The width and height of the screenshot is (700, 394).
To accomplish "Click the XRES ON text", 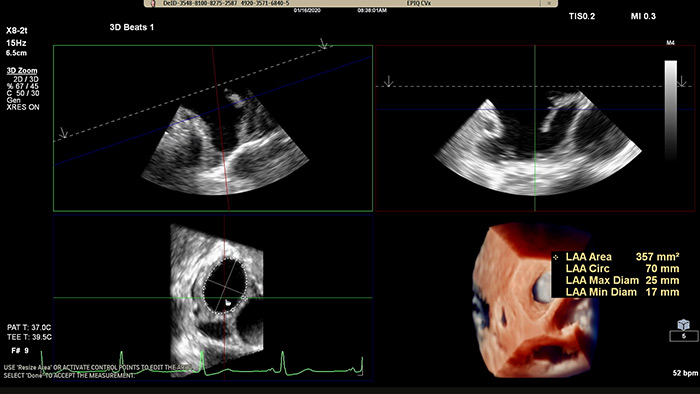I will [x=23, y=107].
